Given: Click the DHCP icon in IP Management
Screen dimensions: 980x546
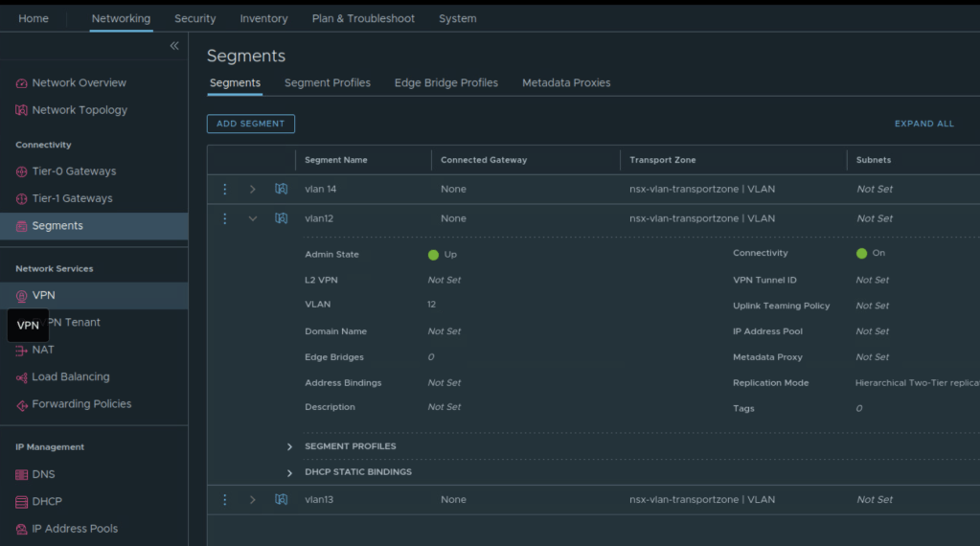Looking at the screenshot, I should pos(22,502).
